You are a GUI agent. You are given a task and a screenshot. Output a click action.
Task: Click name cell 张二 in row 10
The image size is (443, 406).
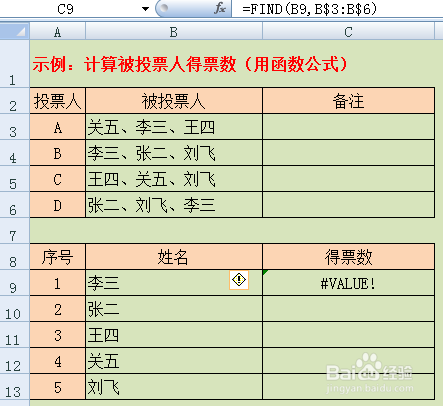click(x=174, y=309)
